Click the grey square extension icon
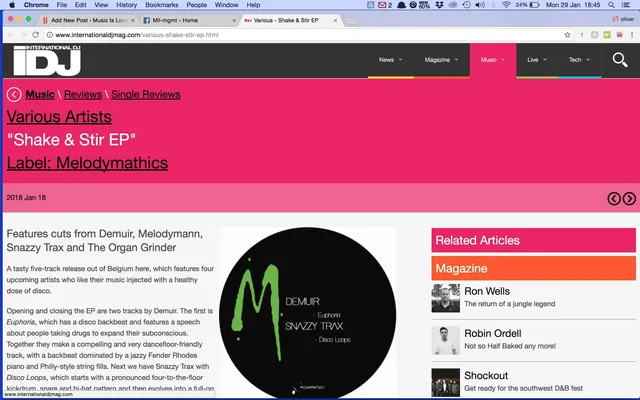The height and width of the screenshot is (400, 640). 594,35
